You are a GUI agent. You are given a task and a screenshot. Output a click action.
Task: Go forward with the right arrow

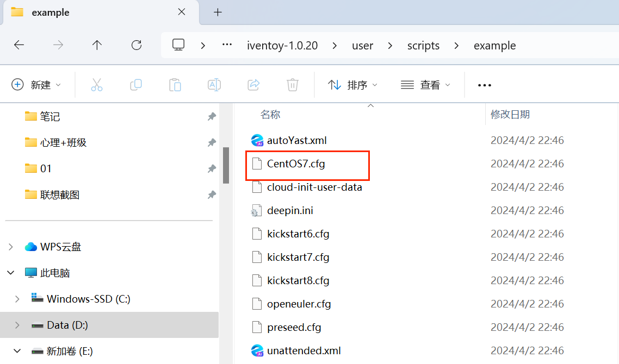(x=58, y=45)
